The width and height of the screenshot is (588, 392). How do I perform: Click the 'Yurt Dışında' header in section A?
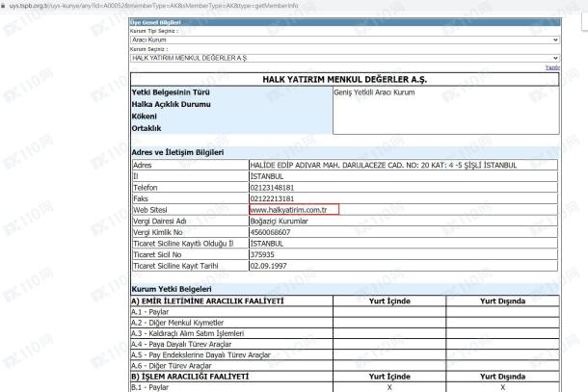[x=502, y=301]
